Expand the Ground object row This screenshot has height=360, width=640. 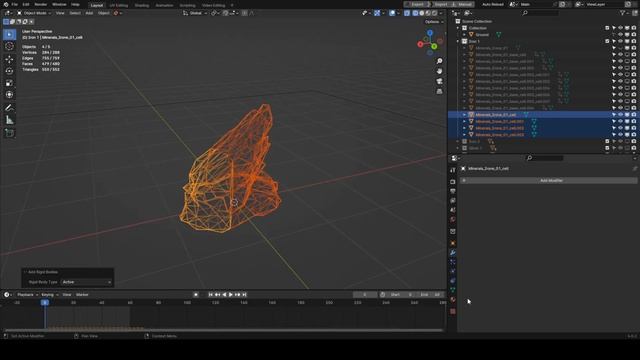point(464,35)
